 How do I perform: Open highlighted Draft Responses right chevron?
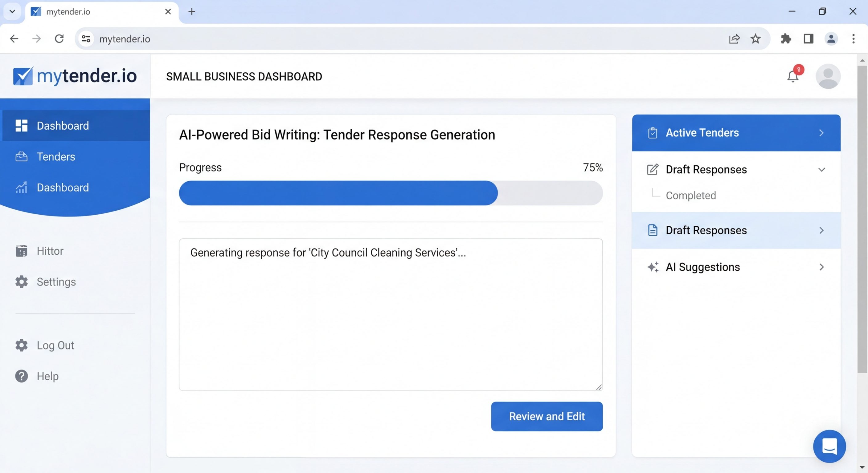coord(821,230)
